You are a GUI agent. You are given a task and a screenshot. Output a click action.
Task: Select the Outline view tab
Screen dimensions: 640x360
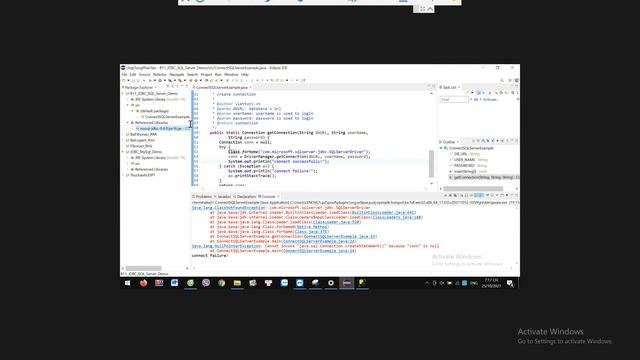point(448,142)
